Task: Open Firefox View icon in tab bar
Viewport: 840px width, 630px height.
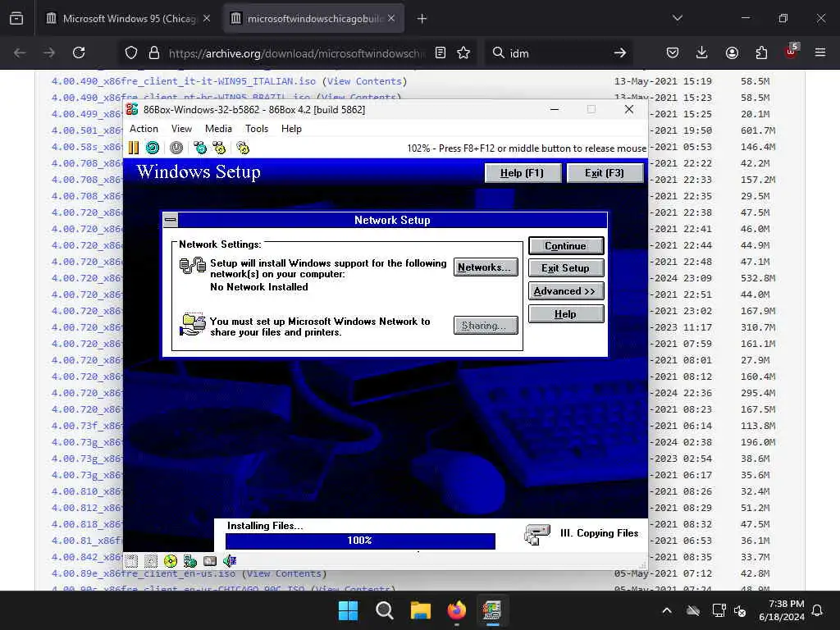Action: coord(16,18)
